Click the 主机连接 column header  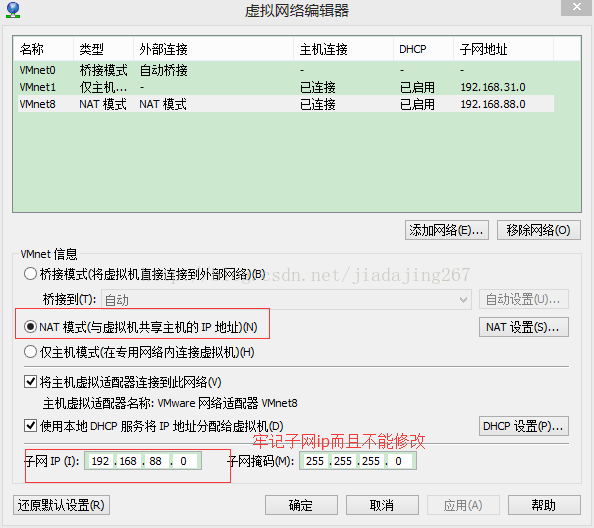pos(343,49)
